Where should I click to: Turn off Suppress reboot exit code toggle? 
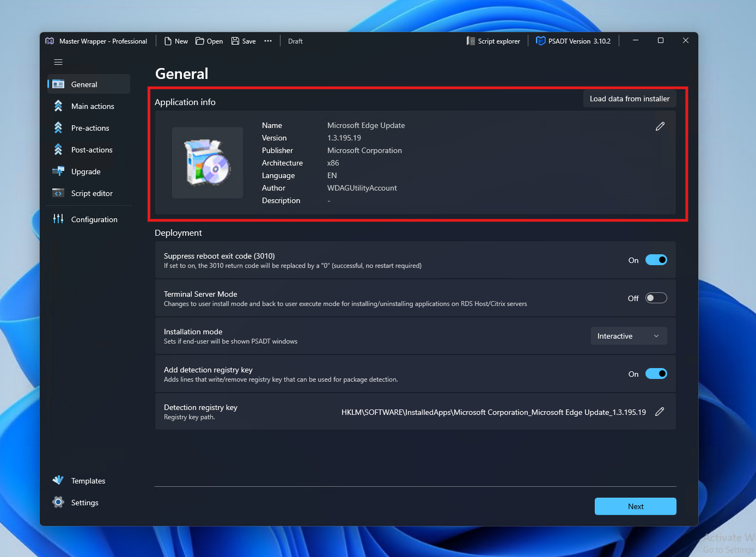[x=656, y=260]
